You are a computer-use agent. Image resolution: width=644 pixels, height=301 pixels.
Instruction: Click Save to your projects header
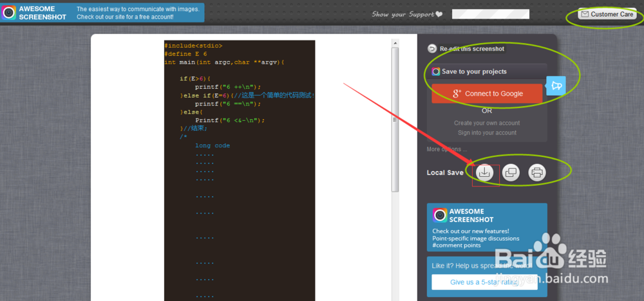click(487, 71)
